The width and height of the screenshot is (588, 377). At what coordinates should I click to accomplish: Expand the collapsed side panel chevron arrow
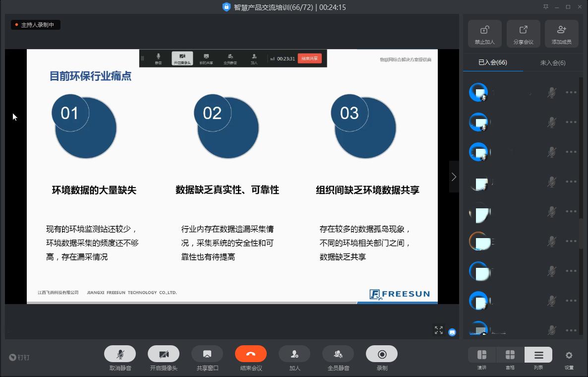pyautogui.click(x=454, y=176)
